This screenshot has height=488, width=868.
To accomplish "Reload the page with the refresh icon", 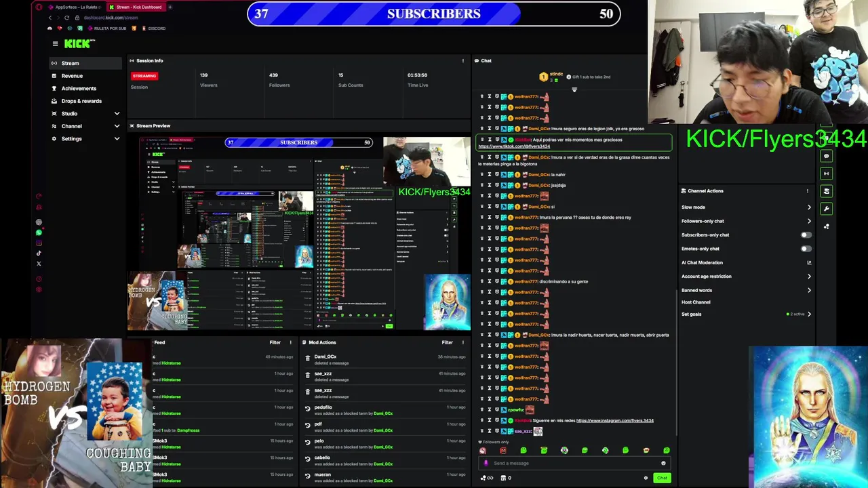I will point(66,18).
